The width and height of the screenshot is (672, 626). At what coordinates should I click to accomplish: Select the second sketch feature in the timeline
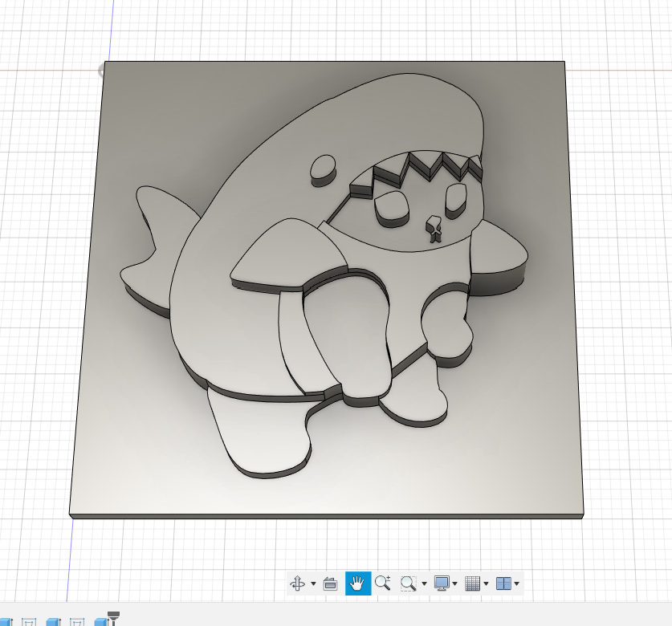77,622
